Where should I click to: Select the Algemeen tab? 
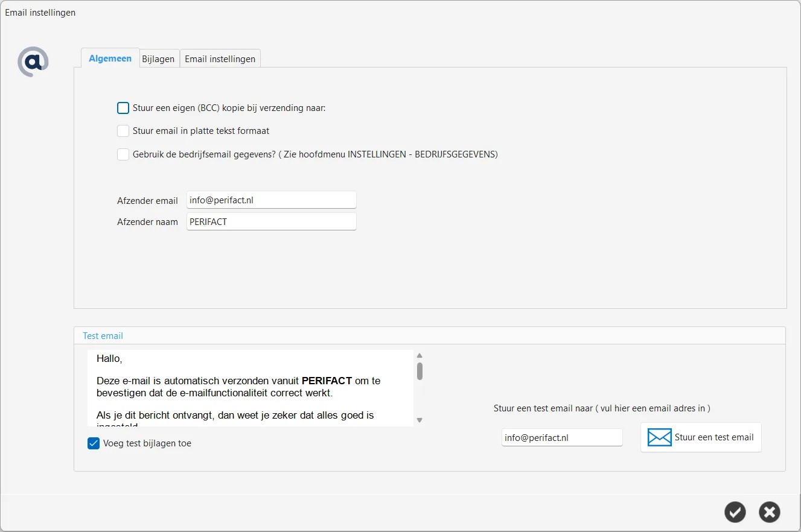click(110, 59)
